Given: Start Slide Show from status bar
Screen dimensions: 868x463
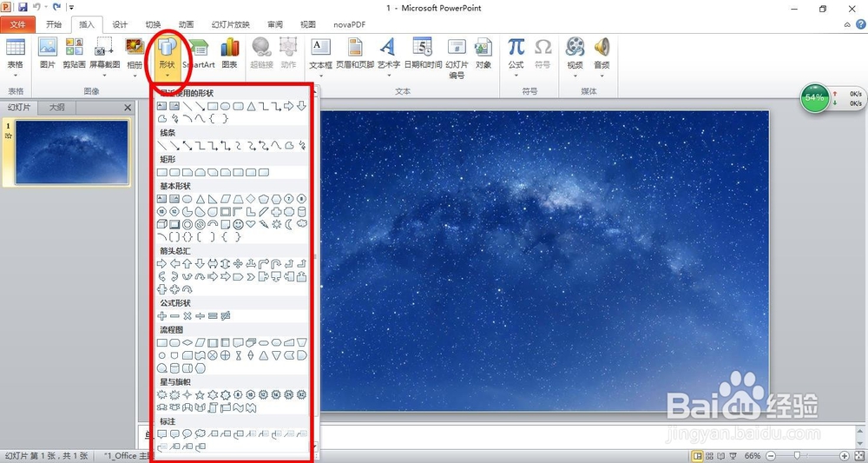Looking at the screenshot, I should (733, 456).
